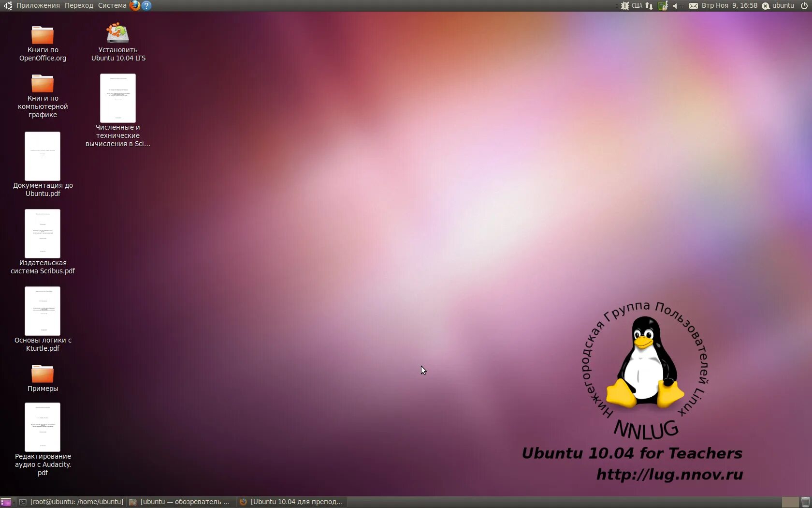Select the Книги по компьютерной графике folder
The width and height of the screenshot is (812, 508).
(43, 96)
